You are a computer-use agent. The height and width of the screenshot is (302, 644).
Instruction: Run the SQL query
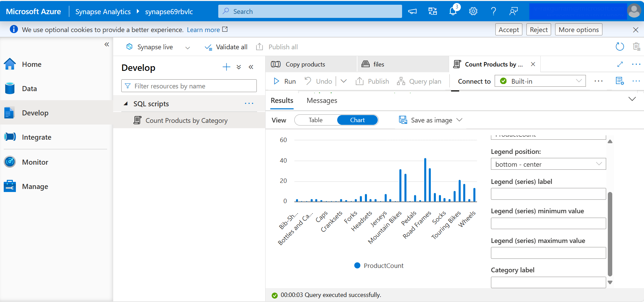285,81
